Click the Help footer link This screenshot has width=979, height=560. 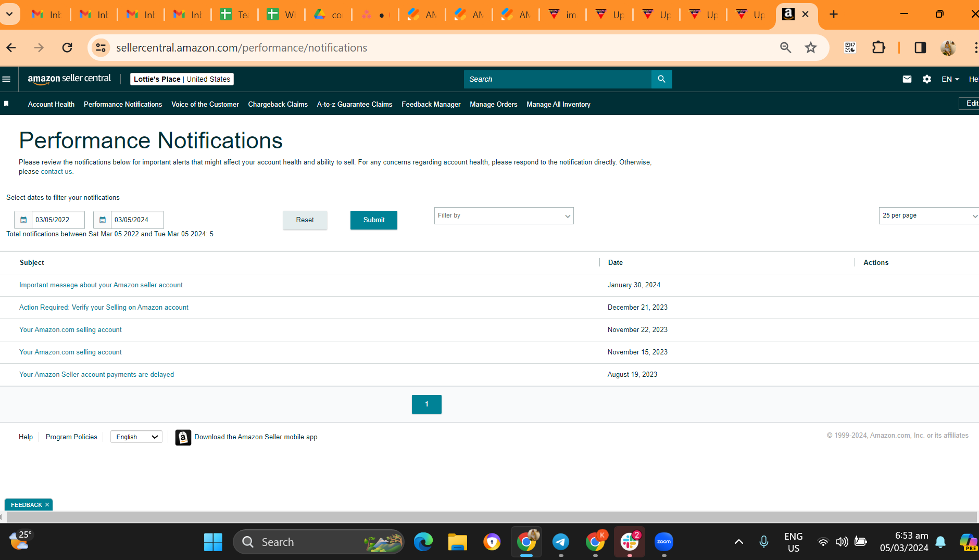click(26, 437)
